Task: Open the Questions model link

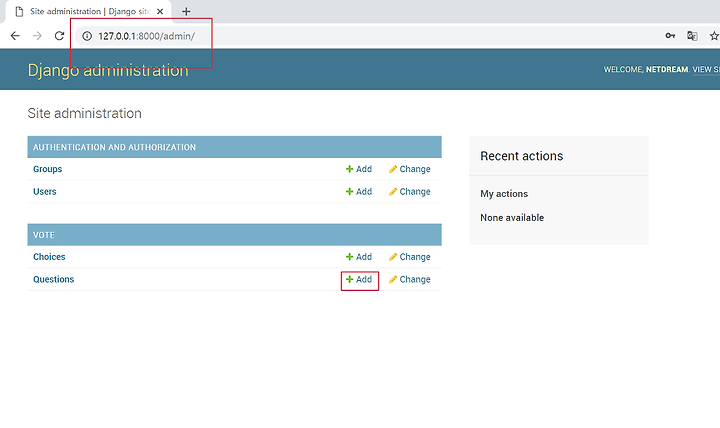Action: (x=53, y=279)
